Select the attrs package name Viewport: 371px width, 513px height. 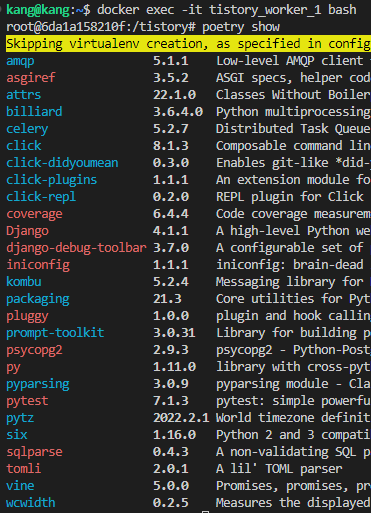(24, 95)
